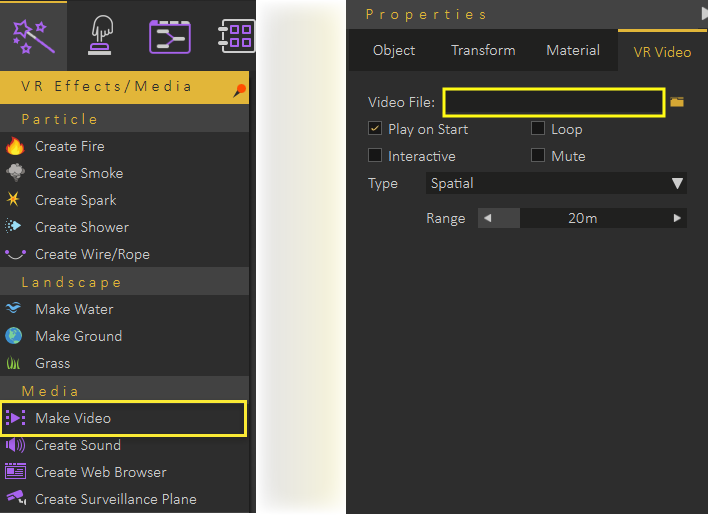Click the Create Fire flame icon
710x515 pixels.
click(x=14, y=146)
